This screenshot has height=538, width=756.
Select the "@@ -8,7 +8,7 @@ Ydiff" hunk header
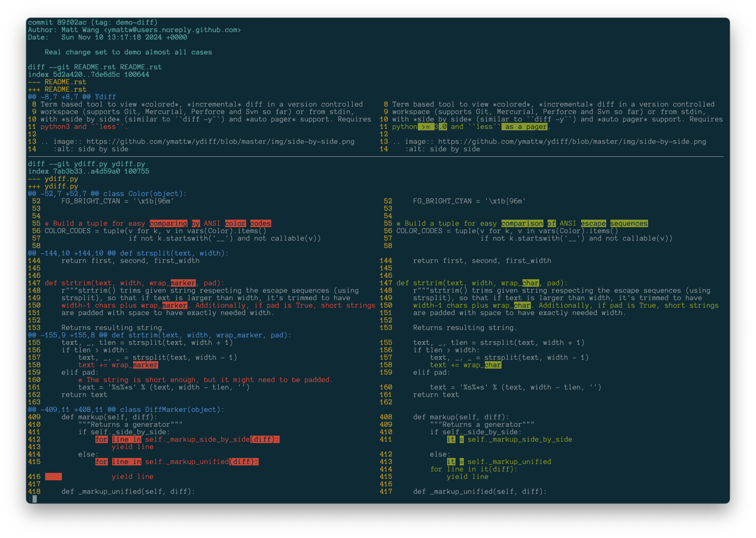[72, 97]
